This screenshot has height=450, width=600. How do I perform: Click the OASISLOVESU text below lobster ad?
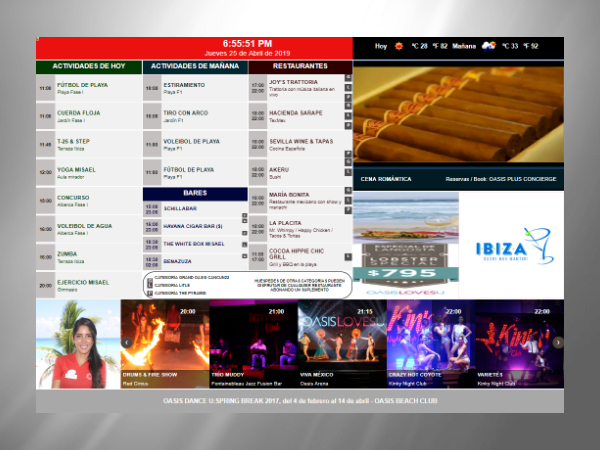coord(406,293)
